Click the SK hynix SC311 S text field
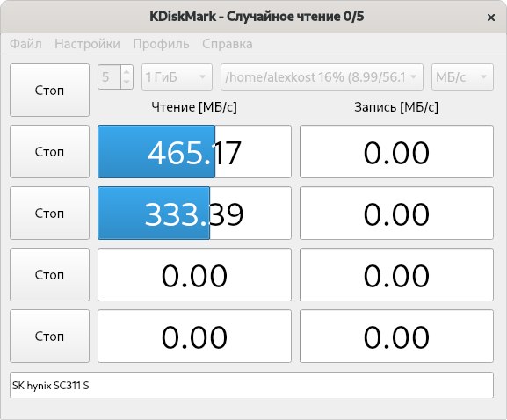 coord(251,385)
